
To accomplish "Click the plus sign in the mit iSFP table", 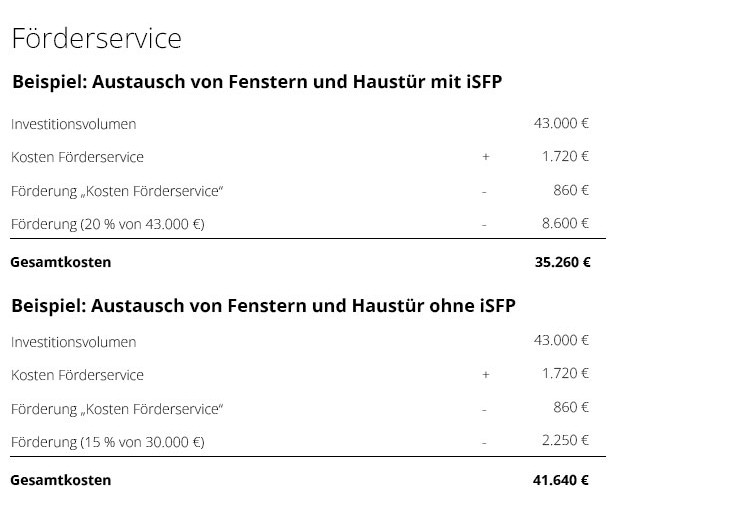I will click(x=486, y=157).
